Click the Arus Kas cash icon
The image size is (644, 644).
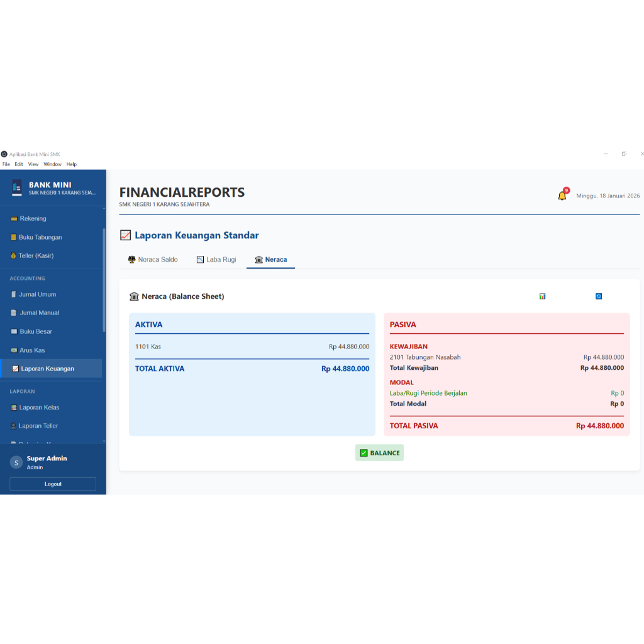(x=14, y=350)
